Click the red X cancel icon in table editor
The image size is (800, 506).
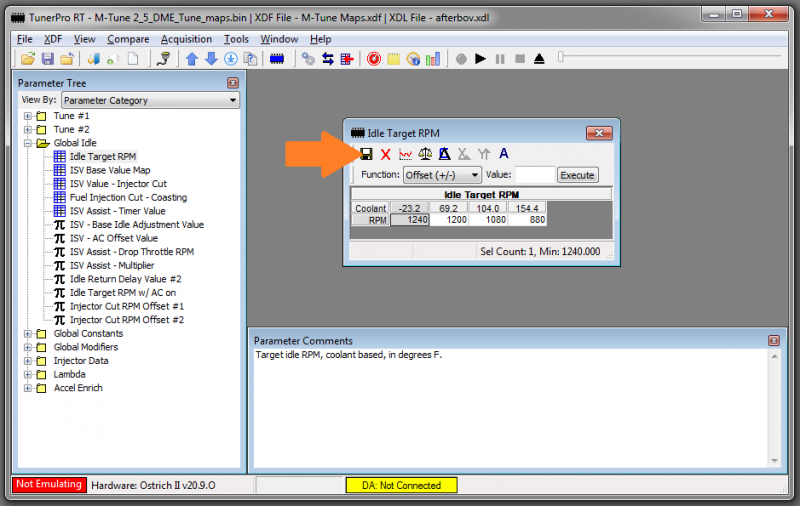[385, 154]
